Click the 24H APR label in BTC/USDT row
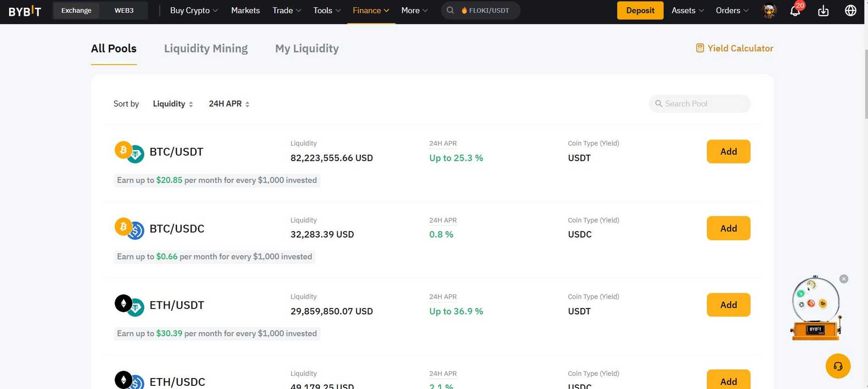The height and width of the screenshot is (389, 868). (x=443, y=143)
